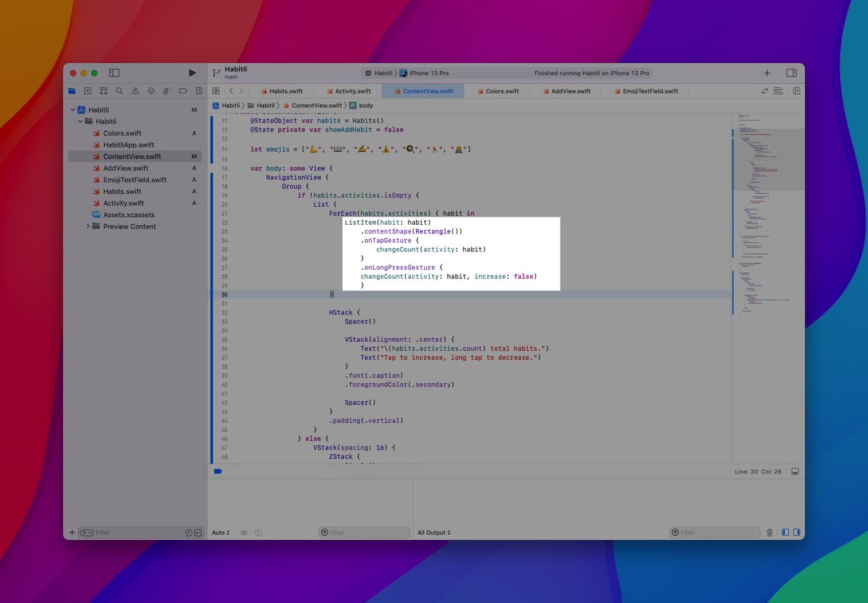The width and height of the screenshot is (868, 603).
Task: Collapse the Habitli project root
Action: [73, 110]
